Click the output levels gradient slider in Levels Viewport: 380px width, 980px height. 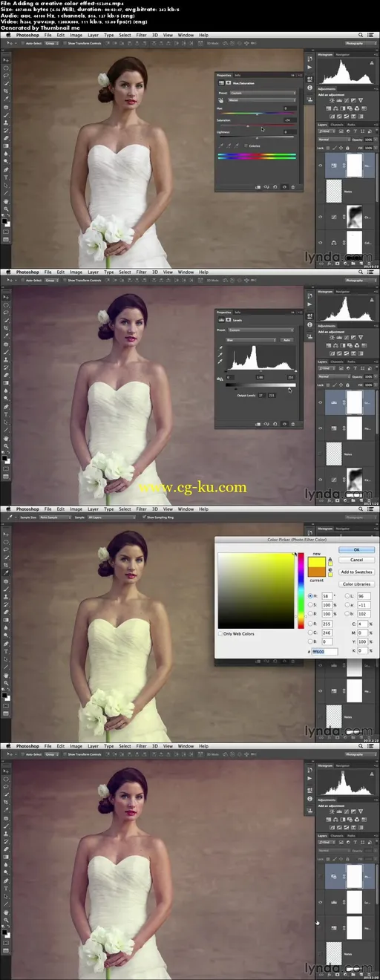click(261, 385)
